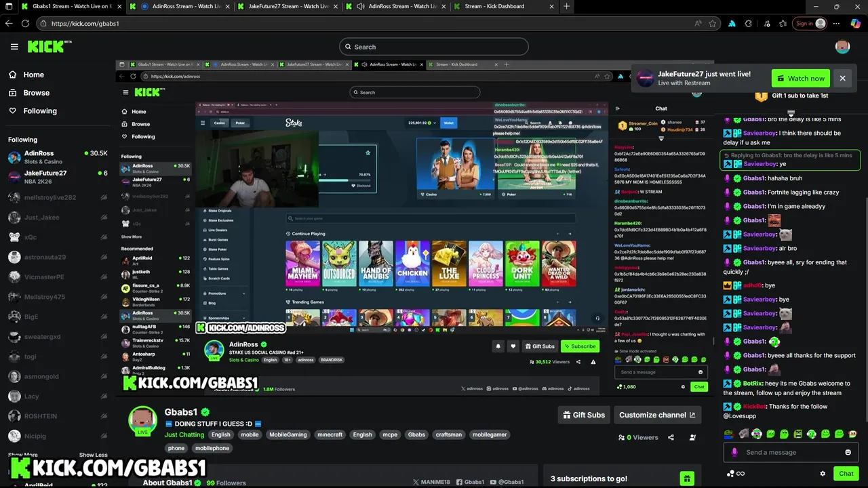Click '3 subscriptions to go!' text
Image resolution: width=868 pixels, height=488 pixels.
[589, 479]
